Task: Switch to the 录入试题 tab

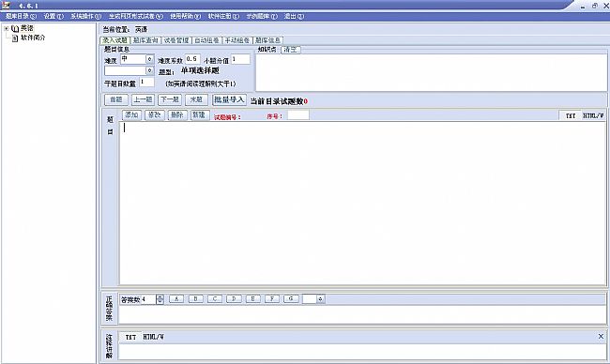Action: 114,40
